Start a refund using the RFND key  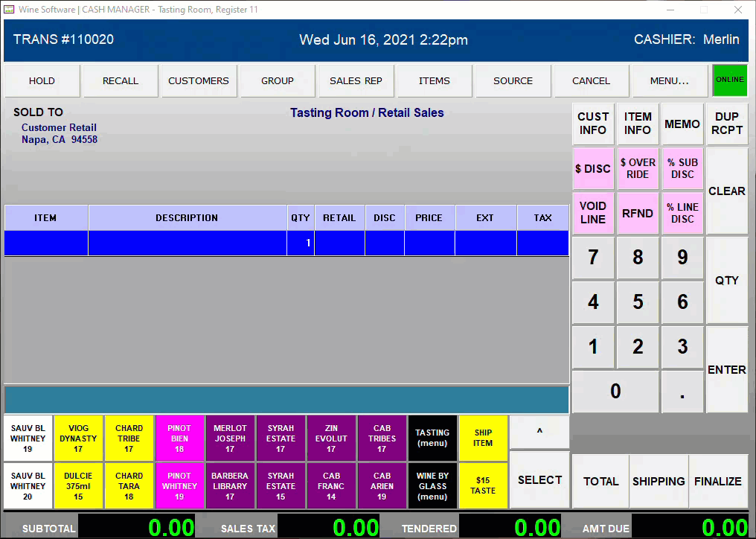(638, 213)
